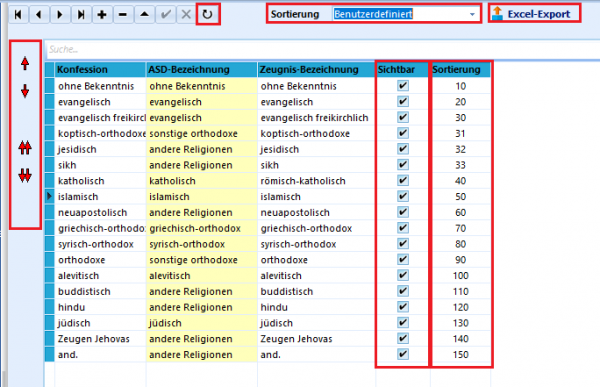Toggle the Sichtbar checkbox for islamisch
This screenshot has width=600, height=387.
point(403,196)
